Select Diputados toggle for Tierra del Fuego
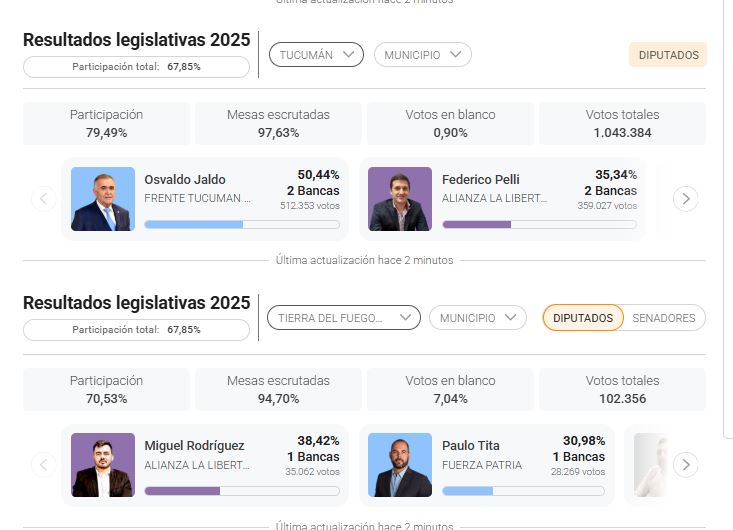Image resolution: width=733 pixels, height=530 pixels. (583, 318)
